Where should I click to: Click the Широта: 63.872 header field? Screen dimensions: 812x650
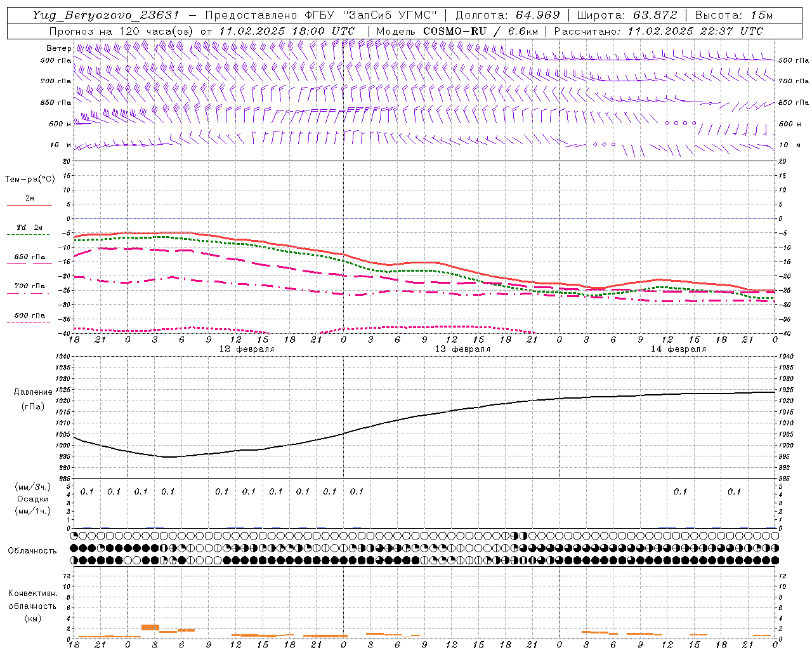[627, 15]
